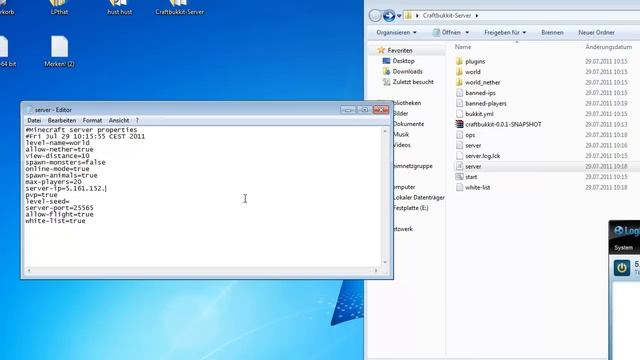Select the ops file icon

coord(459,135)
